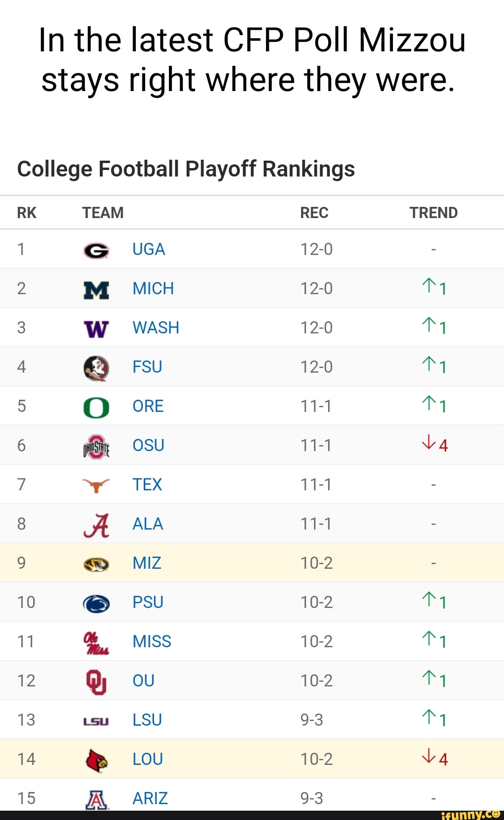Image resolution: width=504 pixels, height=820 pixels.
Task: Select the Louisville Cardinals logo
Action: pyautogui.click(x=96, y=759)
